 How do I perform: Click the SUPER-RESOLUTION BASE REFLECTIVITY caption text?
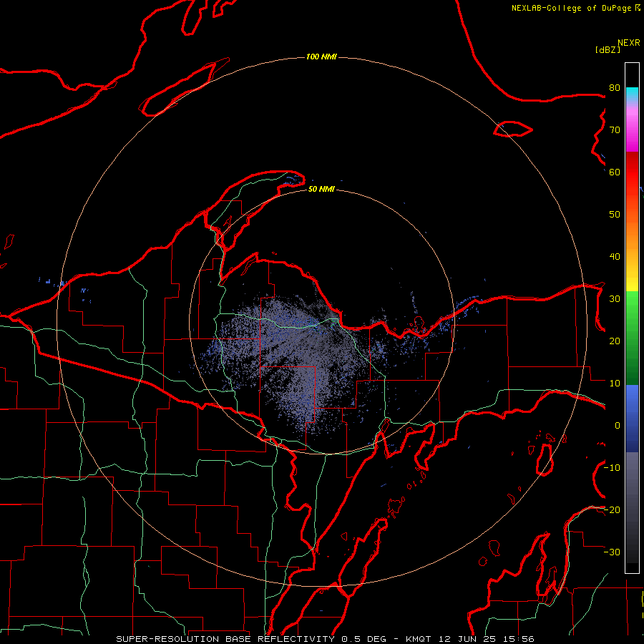point(225,639)
